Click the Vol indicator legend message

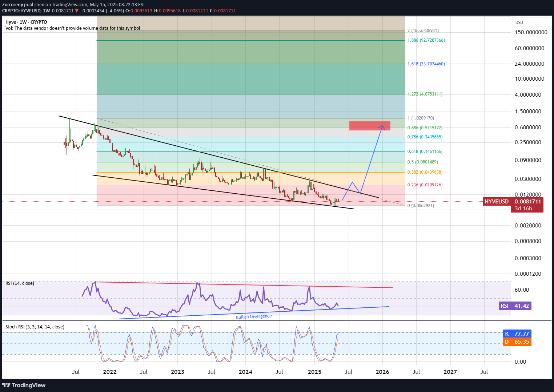tap(73, 28)
